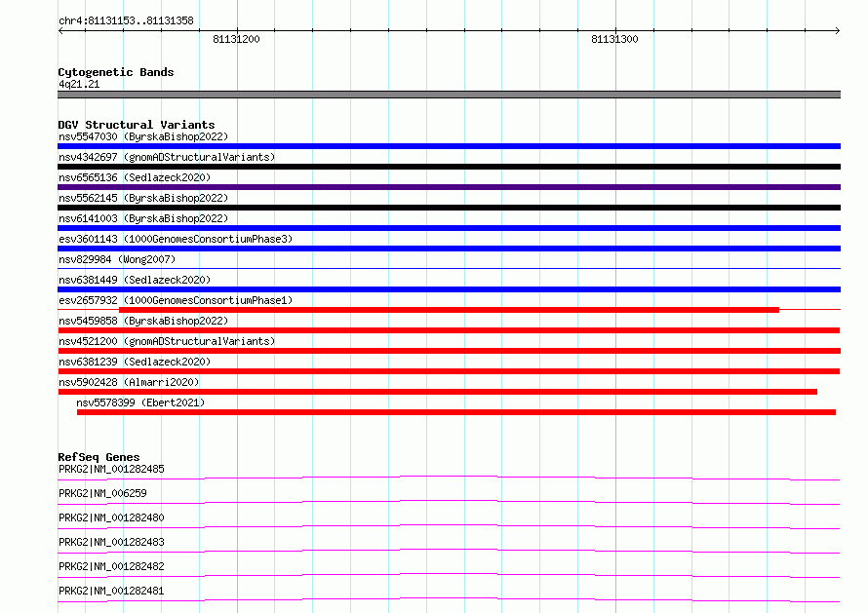
Task: Click the red bar of nsv5459858
Action: point(449,330)
